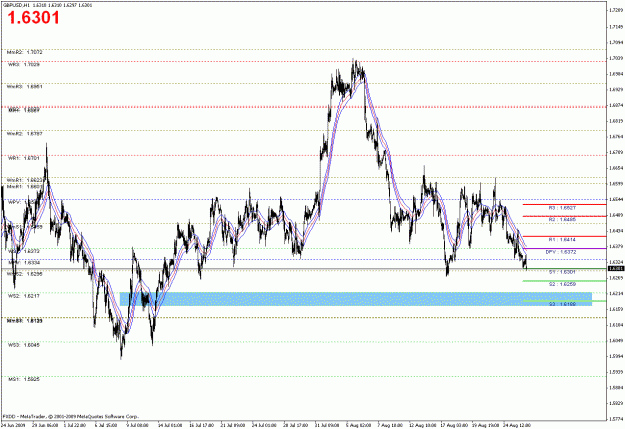Click the R2 : 1.6485 resistance label
The image size is (625, 429).
pyautogui.click(x=562, y=219)
